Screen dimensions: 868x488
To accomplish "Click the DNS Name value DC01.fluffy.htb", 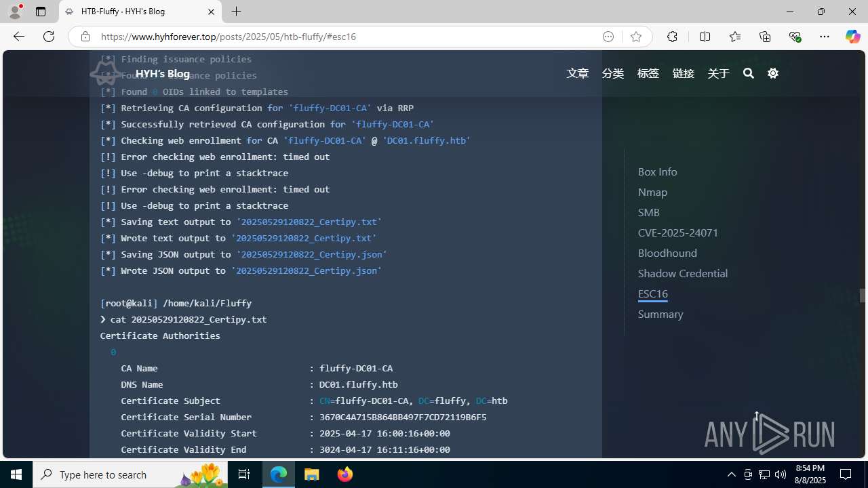I will 359,384.
